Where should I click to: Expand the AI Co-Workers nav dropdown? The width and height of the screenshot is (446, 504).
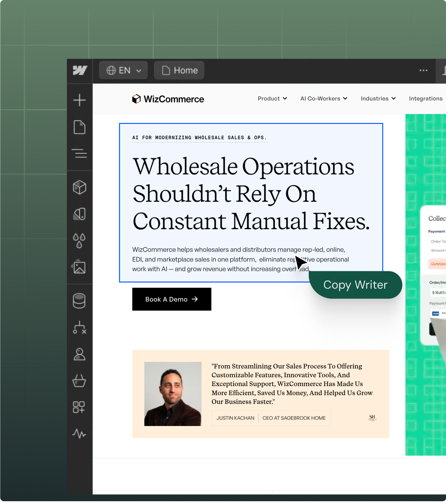coord(324,99)
